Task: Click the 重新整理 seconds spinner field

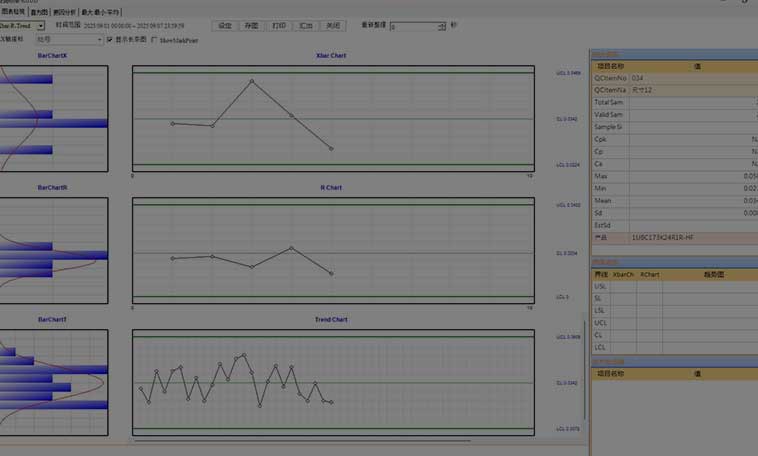Action: click(x=417, y=25)
